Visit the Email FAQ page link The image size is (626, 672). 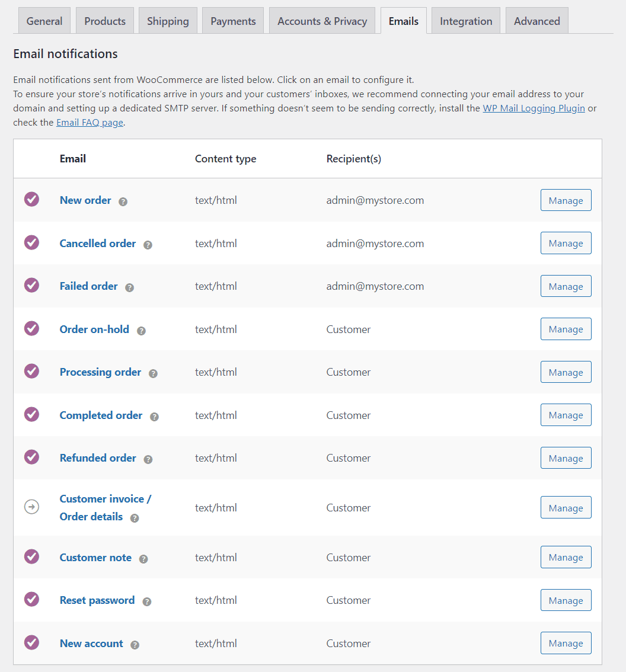pos(90,122)
